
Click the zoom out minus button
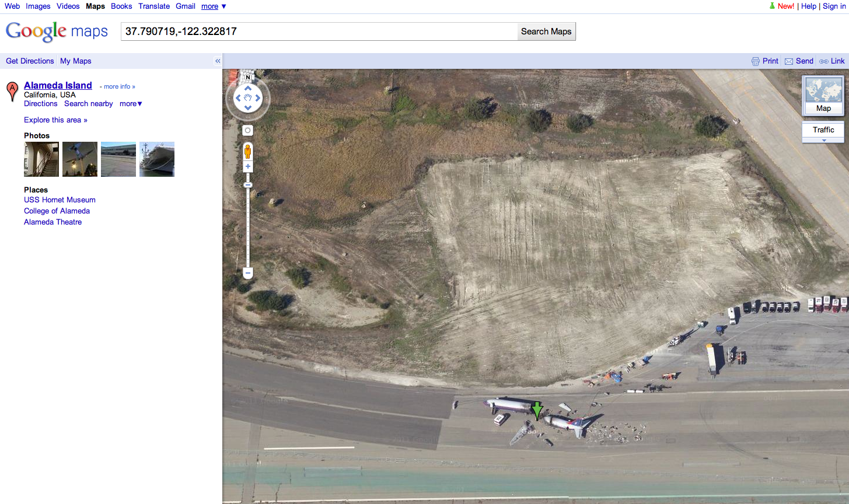coord(248,273)
